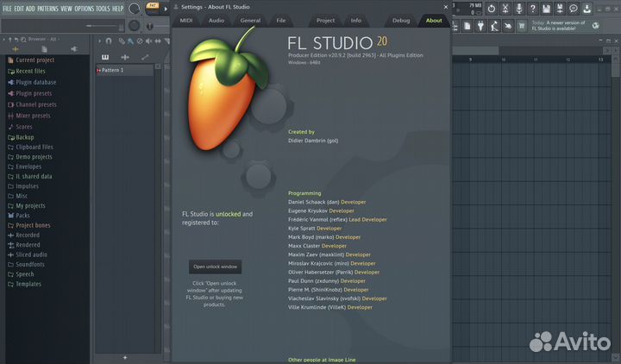The height and width of the screenshot is (364, 621).
Task: Click the audio waveform icon in picker panel
Action: coord(125,58)
